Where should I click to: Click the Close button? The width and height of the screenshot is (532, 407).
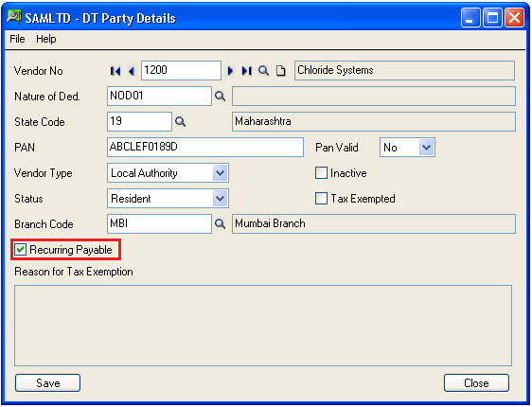[476, 383]
